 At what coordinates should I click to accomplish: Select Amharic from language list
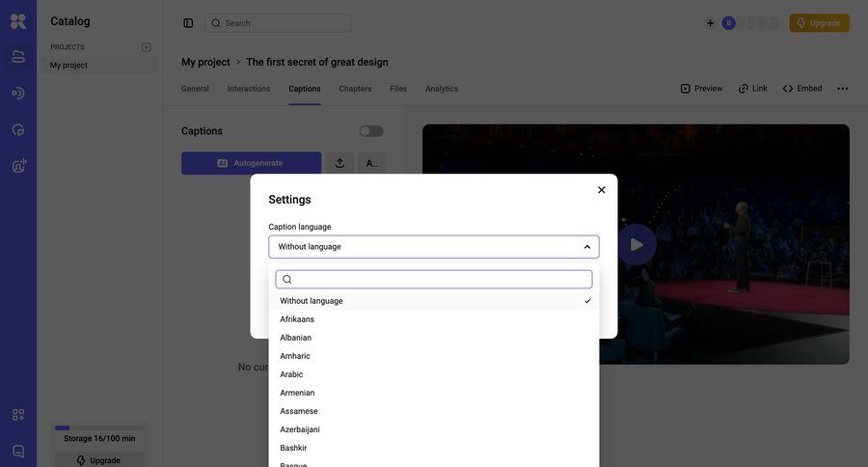point(434,356)
